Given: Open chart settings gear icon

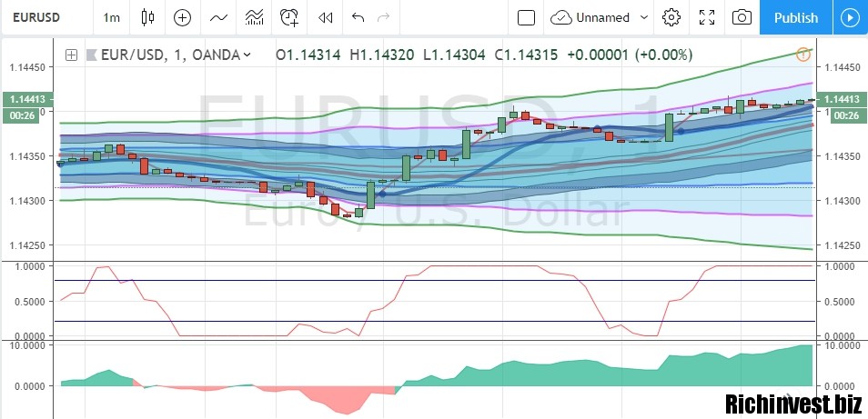Looking at the screenshot, I should 672,17.
